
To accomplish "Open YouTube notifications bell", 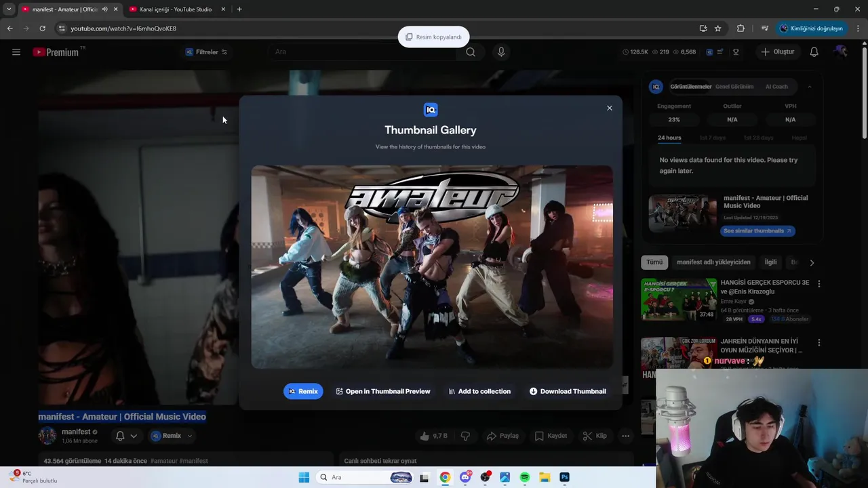I will click(814, 52).
